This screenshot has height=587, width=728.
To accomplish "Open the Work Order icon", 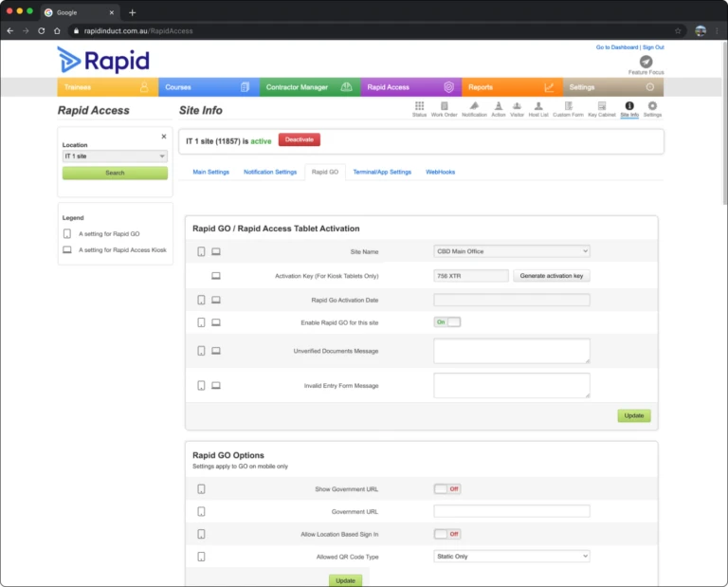I will [444, 109].
